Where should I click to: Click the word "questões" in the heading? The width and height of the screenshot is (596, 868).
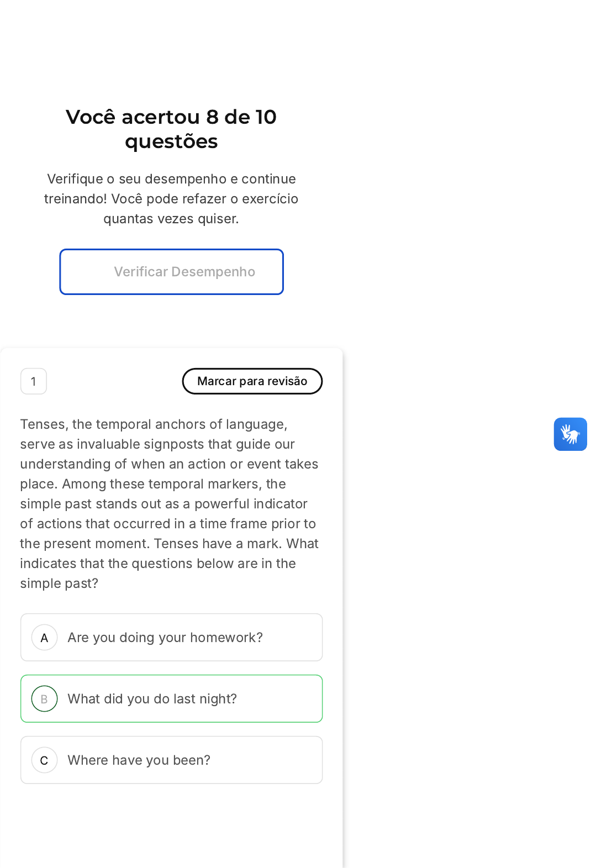coord(171,142)
